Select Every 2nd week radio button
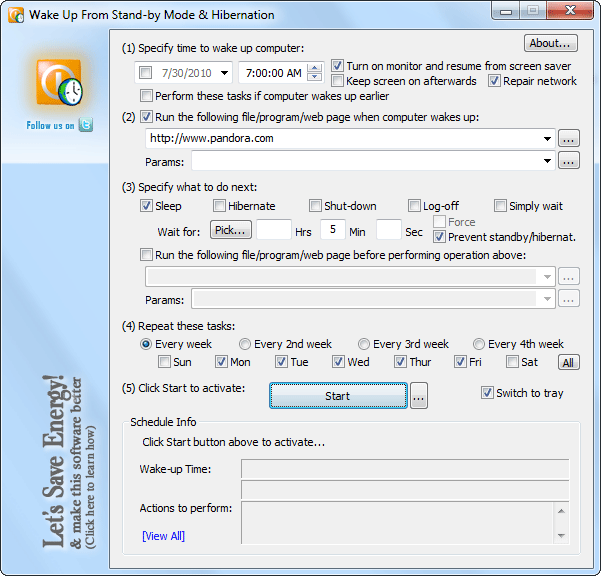Image resolution: width=601 pixels, height=576 pixels. (245, 344)
